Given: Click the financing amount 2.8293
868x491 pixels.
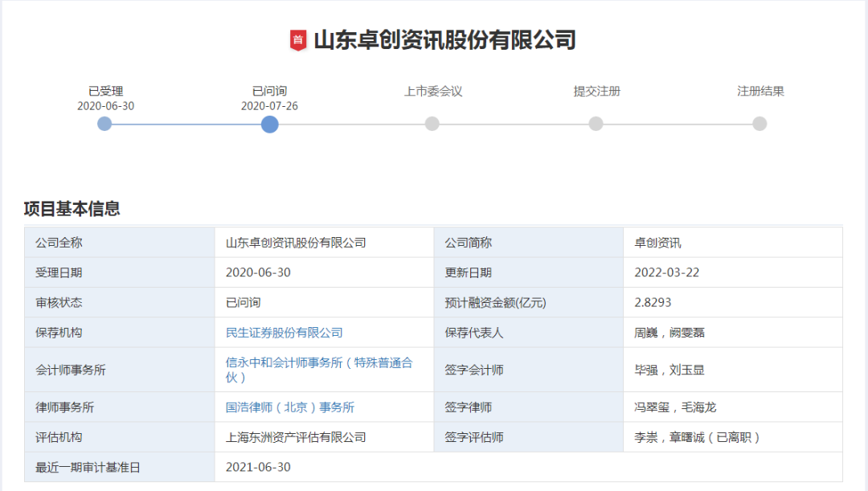Looking at the screenshot, I should pos(653,303).
